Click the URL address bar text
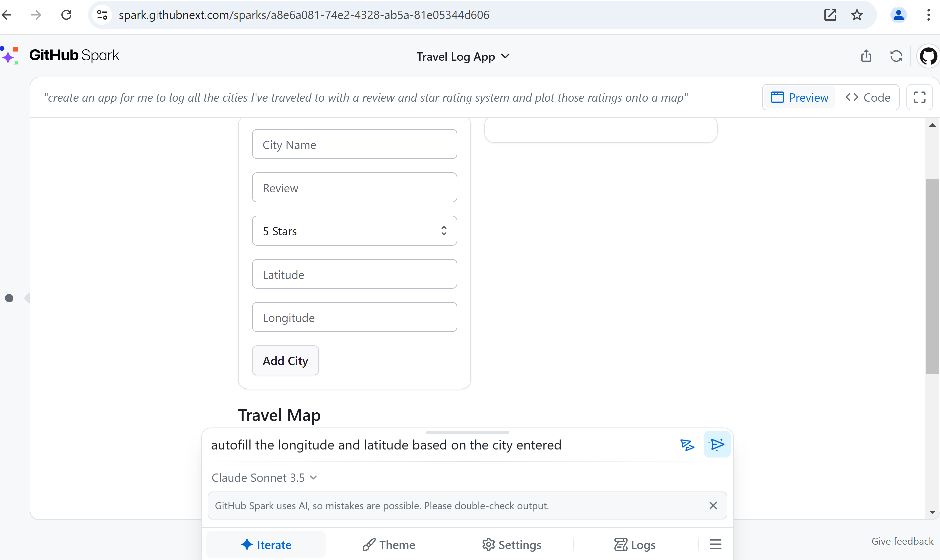Image resolution: width=940 pixels, height=560 pixels. coord(304,15)
